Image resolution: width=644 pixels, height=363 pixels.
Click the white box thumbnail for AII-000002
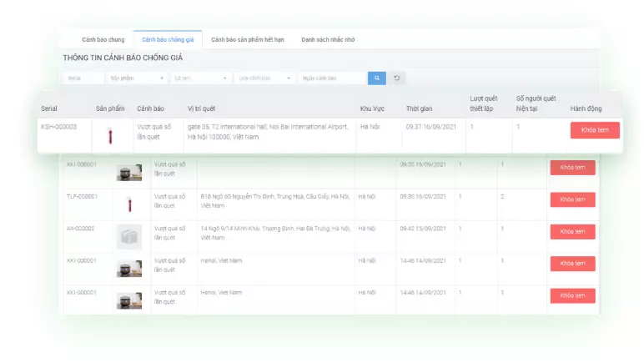pos(128,236)
